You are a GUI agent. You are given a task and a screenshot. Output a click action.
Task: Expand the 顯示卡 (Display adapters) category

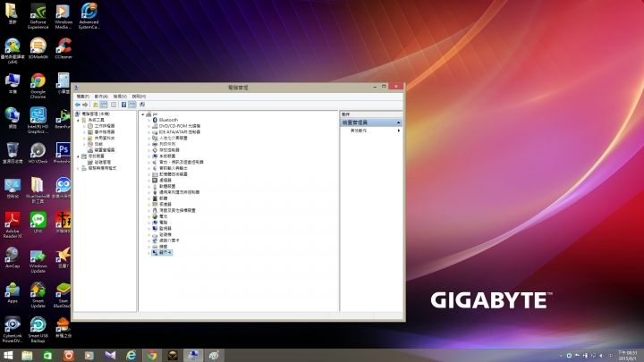point(148,253)
